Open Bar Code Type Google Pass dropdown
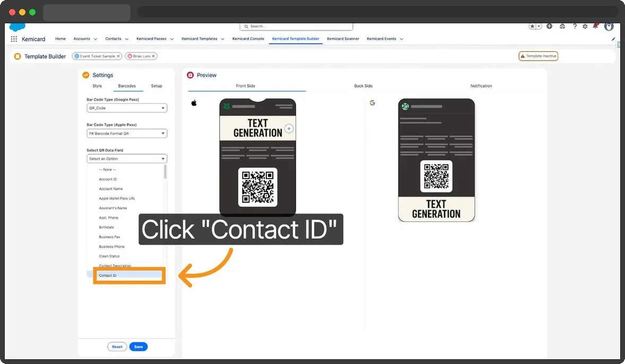This screenshot has width=625, height=364. tap(127, 108)
